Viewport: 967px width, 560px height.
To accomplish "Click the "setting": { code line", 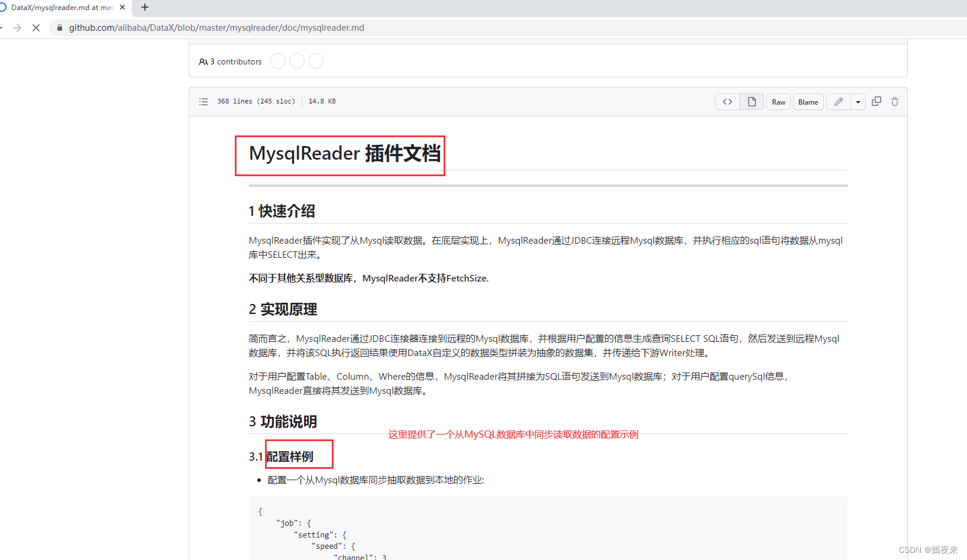I will tap(320, 535).
